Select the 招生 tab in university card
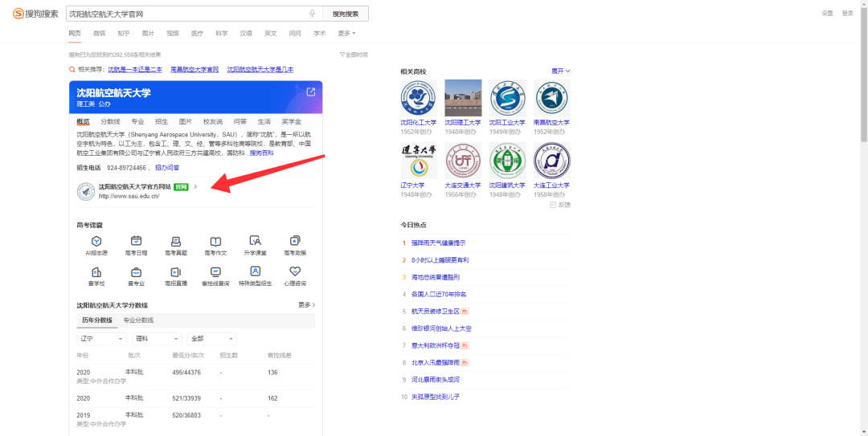The image size is (868, 436). coord(162,122)
